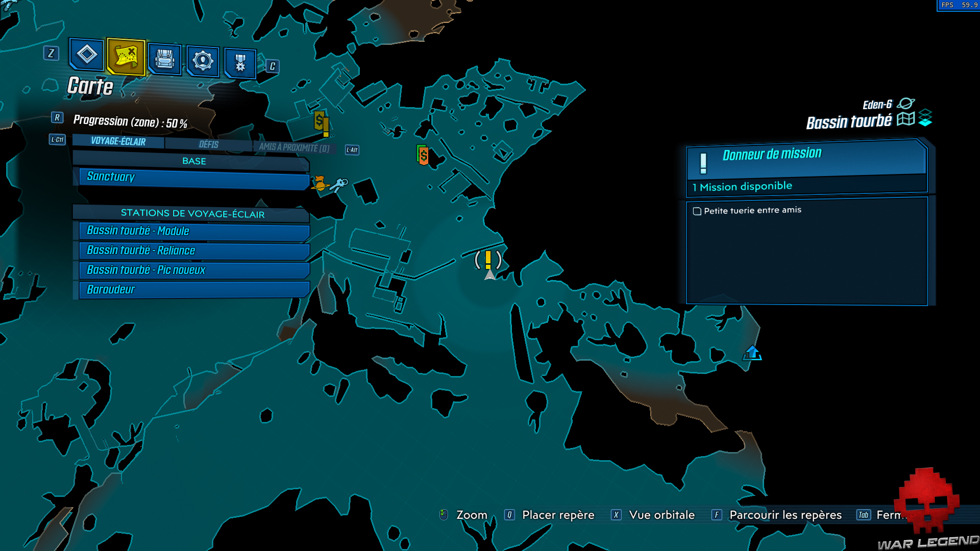Image resolution: width=980 pixels, height=551 pixels.
Task: Choose Bassin tourbé - Reliance station
Action: pyautogui.click(x=194, y=251)
